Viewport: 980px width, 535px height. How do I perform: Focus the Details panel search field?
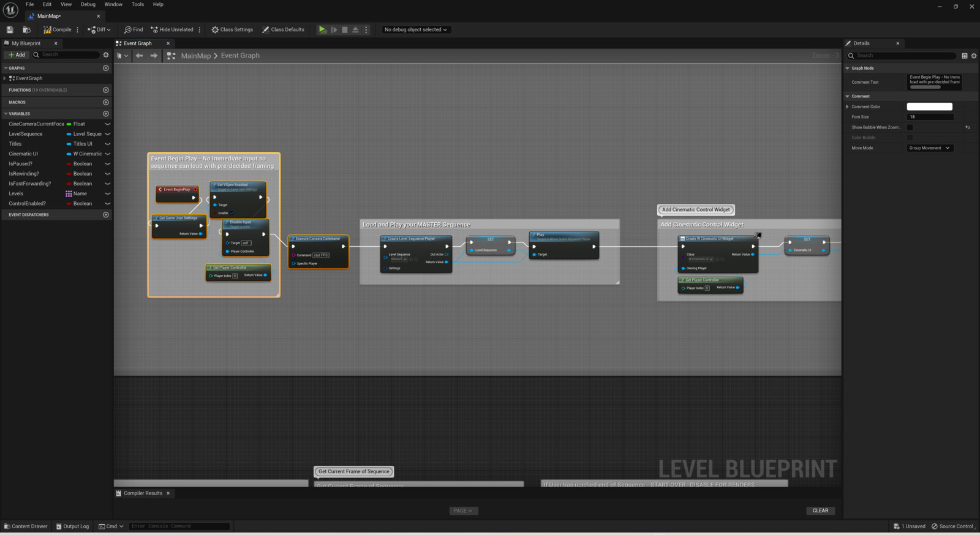click(901, 56)
